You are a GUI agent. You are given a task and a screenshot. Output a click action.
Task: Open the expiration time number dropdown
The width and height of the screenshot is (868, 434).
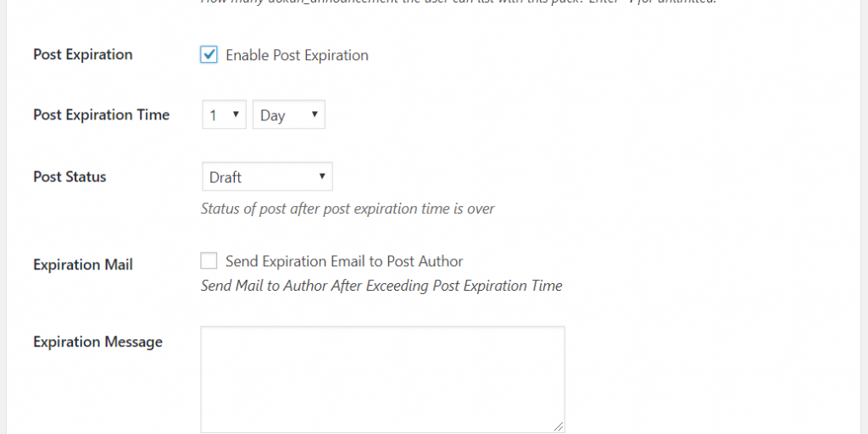224,115
